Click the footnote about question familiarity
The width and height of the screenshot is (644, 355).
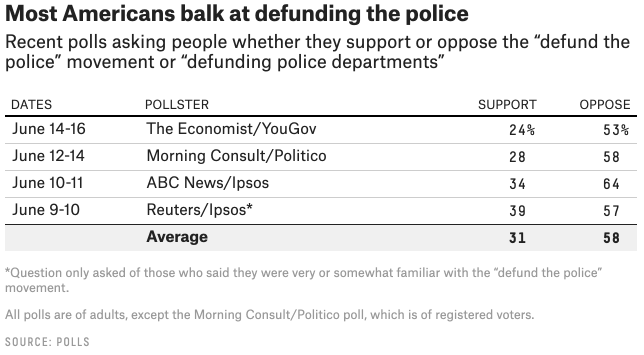point(303,280)
